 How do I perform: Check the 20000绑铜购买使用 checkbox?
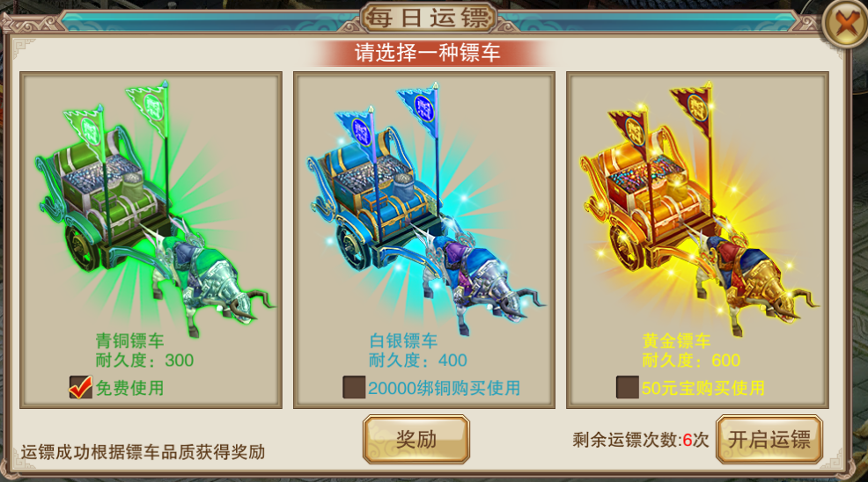pos(354,387)
